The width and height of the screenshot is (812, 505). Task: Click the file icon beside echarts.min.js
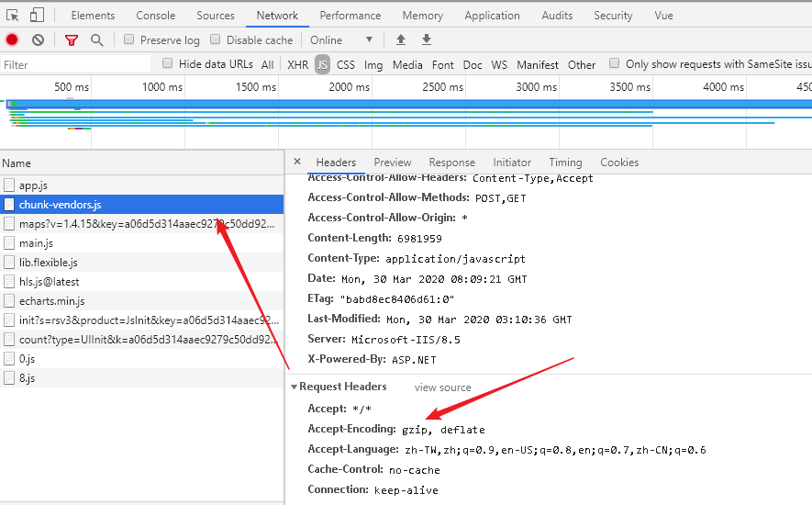point(9,301)
